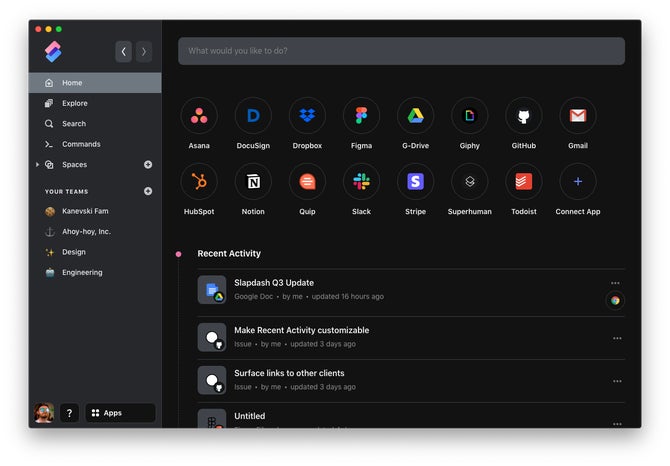Viewport: 670px width, 466px height.
Task: Open the GitHub app icon
Action: (x=524, y=116)
